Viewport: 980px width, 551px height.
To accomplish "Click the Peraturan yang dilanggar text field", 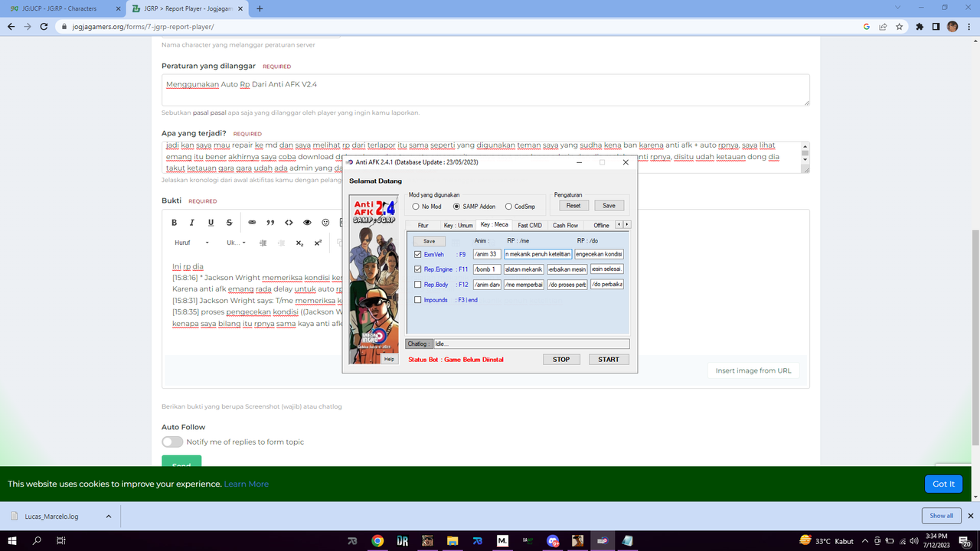I will point(485,90).
